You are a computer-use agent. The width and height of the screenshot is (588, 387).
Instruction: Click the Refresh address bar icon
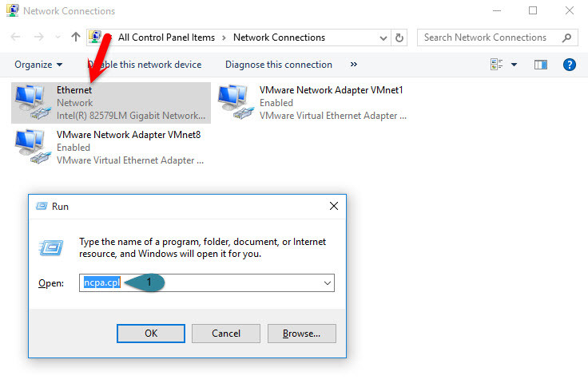tap(400, 38)
